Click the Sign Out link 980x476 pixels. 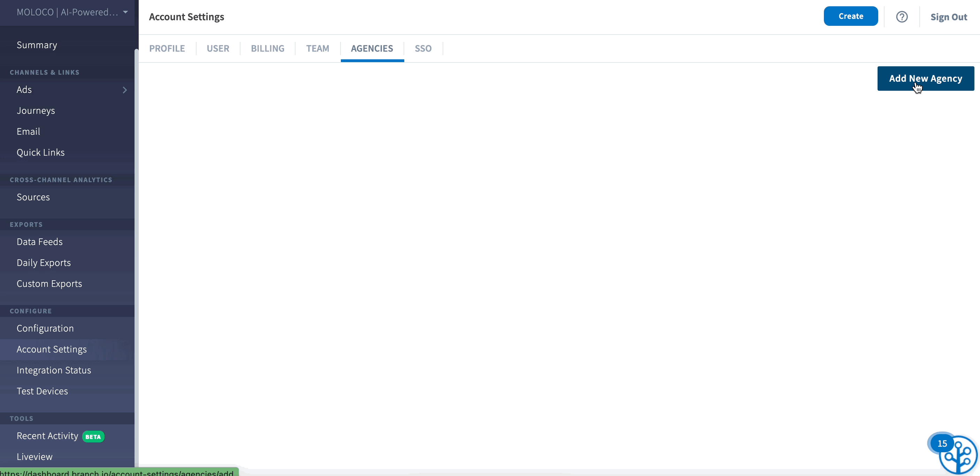948,17
